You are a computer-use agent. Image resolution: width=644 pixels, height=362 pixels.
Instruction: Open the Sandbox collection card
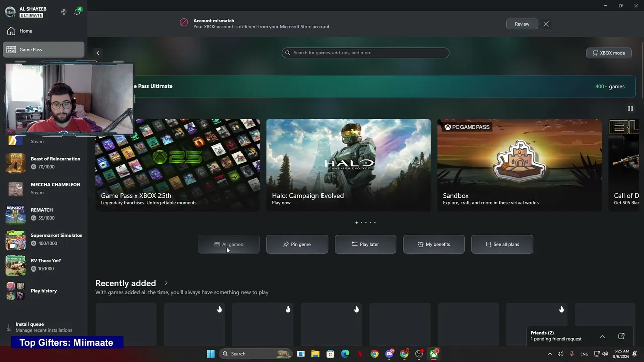click(x=519, y=165)
